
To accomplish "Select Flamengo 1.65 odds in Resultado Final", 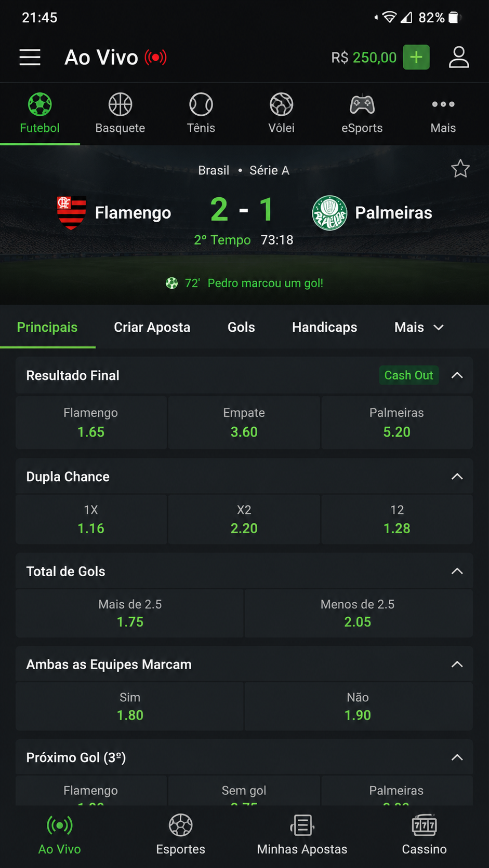I will [x=91, y=423].
